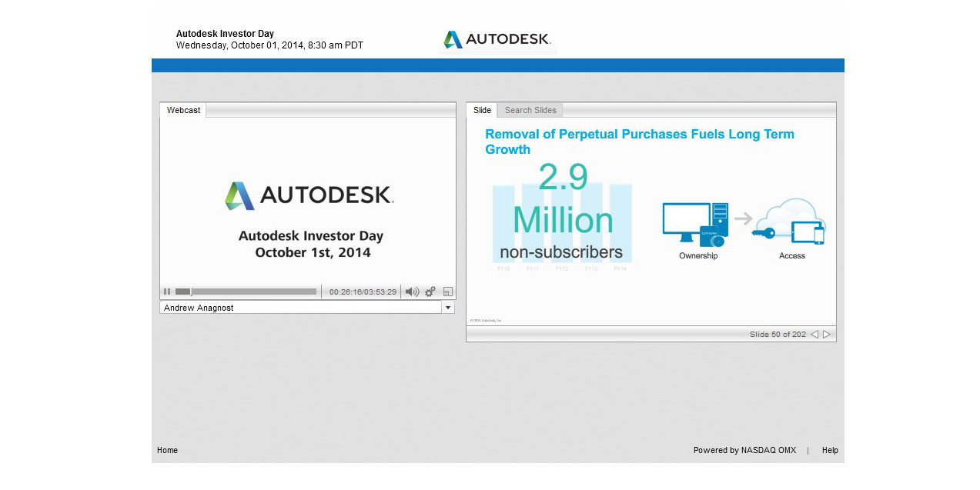The height and width of the screenshot is (490, 980).
Task: Mute the webcast volume icon
Action: [x=412, y=292]
